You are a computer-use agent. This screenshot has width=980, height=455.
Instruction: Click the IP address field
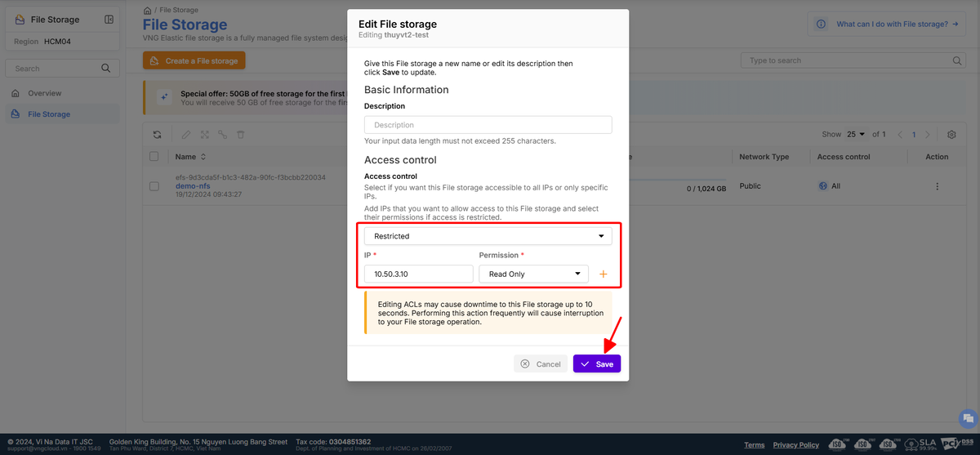point(418,274)
